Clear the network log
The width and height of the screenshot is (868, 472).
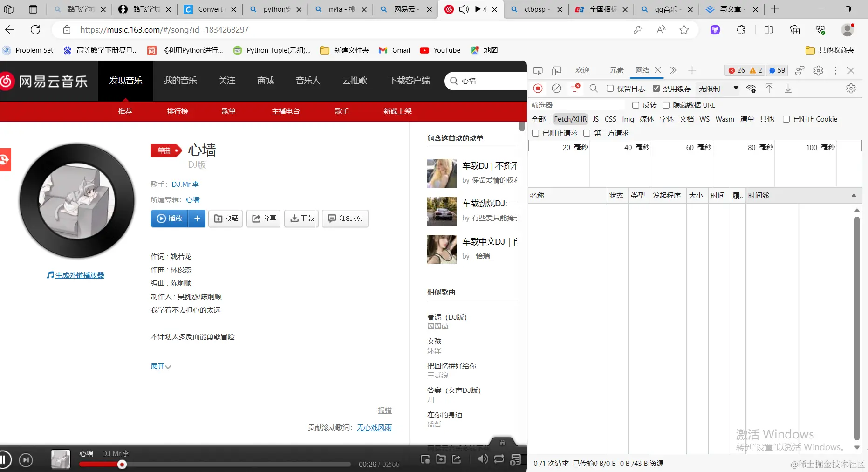click(x=556, y=89)
